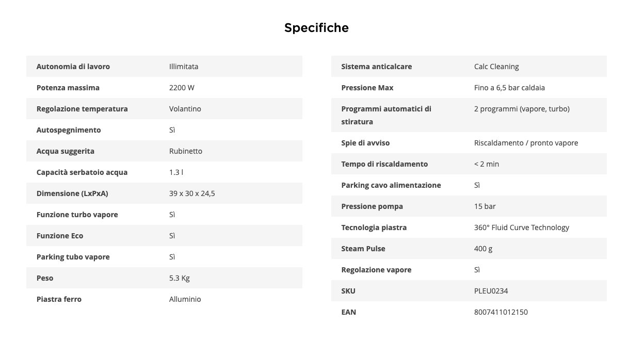Click the Calc Cleaning value

[496, 67]
